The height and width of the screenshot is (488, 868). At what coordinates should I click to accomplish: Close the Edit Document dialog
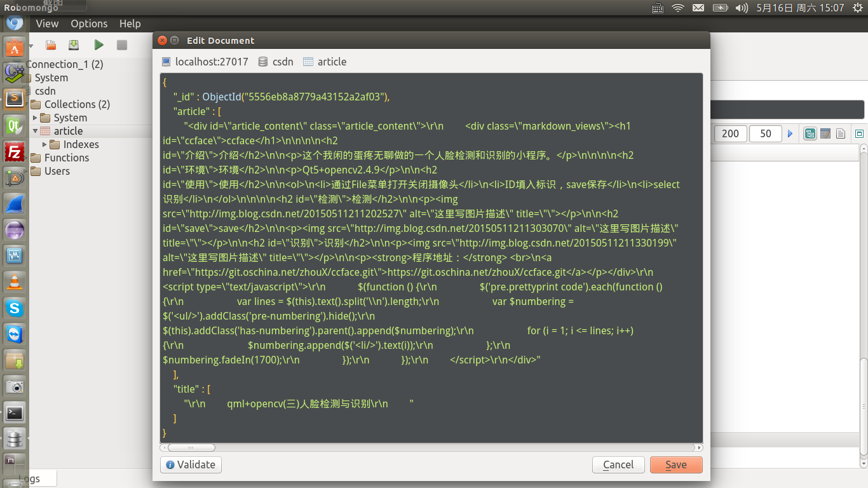tap(162, 40)
